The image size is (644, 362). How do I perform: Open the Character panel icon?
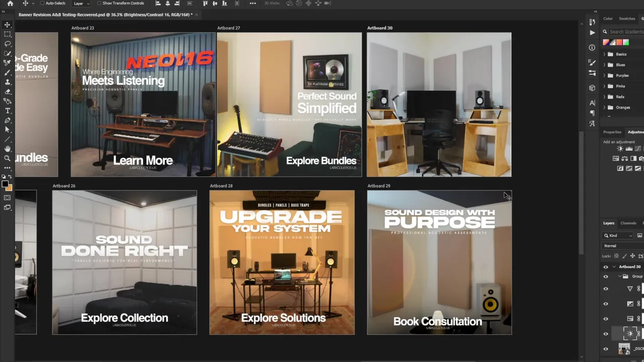[592, 103]
